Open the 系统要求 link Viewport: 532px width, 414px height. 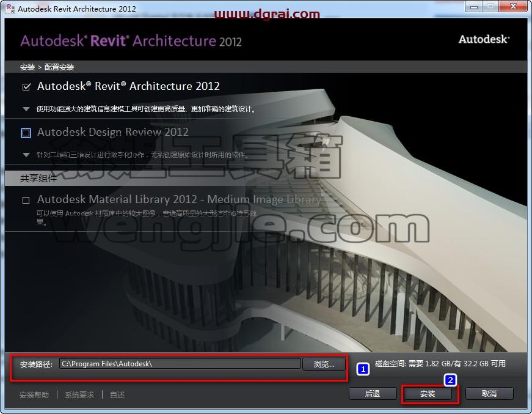point(79,395)
